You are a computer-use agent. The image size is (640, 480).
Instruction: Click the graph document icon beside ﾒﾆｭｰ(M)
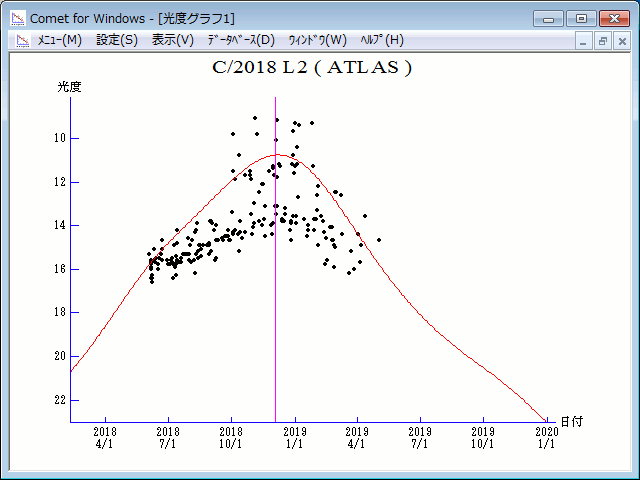pos(20,40)
